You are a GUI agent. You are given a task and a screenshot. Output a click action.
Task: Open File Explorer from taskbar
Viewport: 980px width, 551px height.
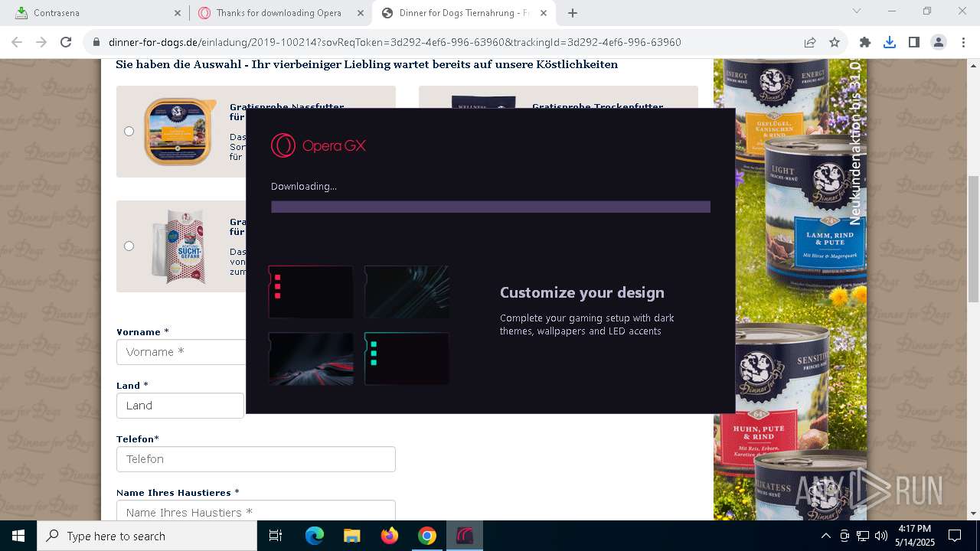(x=351, y=536)
